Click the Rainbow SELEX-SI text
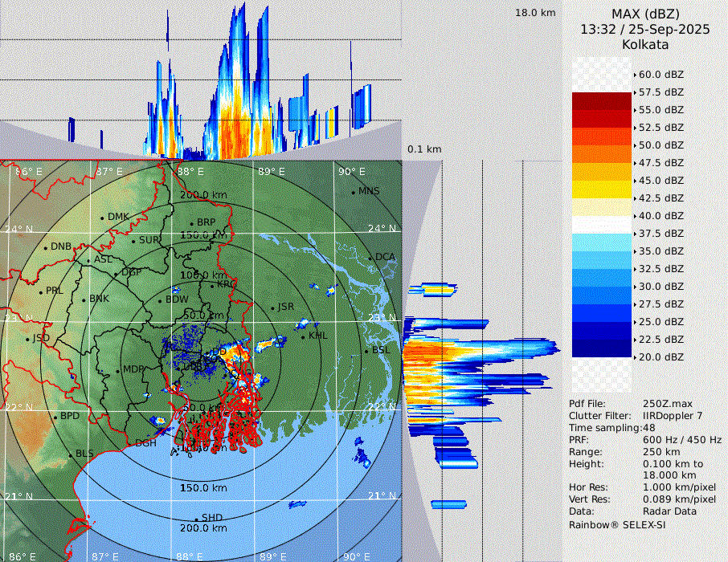The image size is (728, 562). tap(616, 524)
